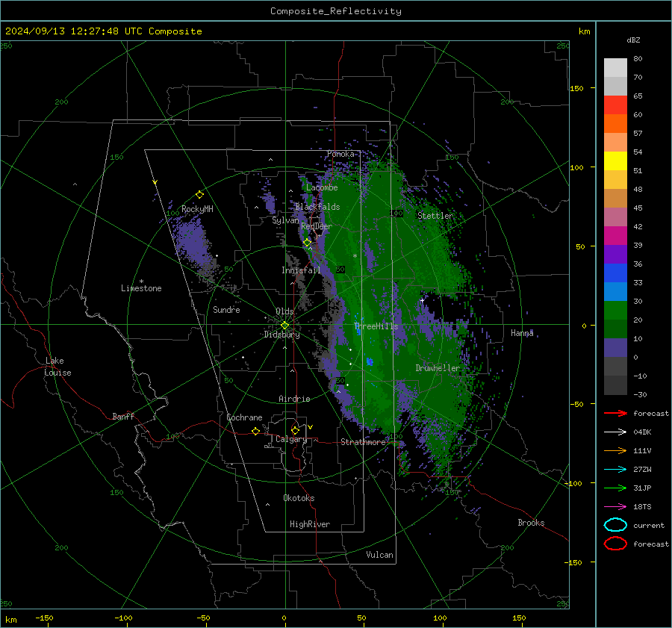This screenshot has height=628, width=672.
Task: Click the RedDeer city label
Action: 317,226
